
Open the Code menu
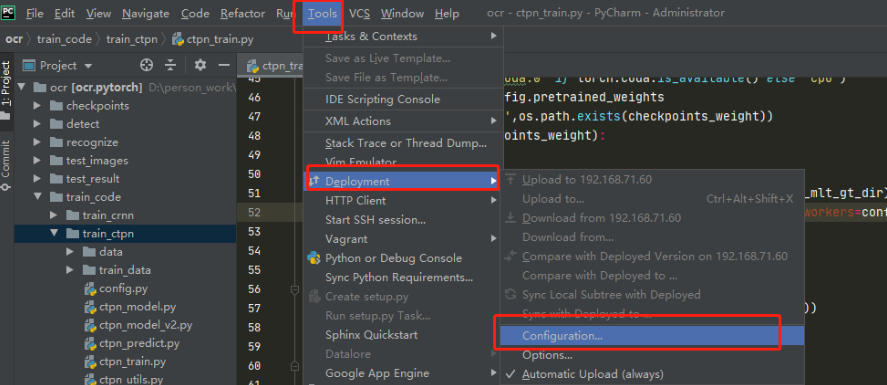(x=195, y=14)
